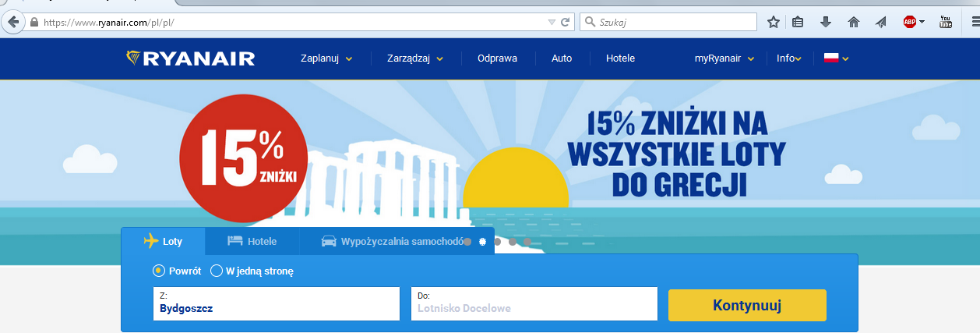The width and height of the screenshot is (980, 333).
Task: Bookmark this page with the star icon
Action: click(774, 22)
